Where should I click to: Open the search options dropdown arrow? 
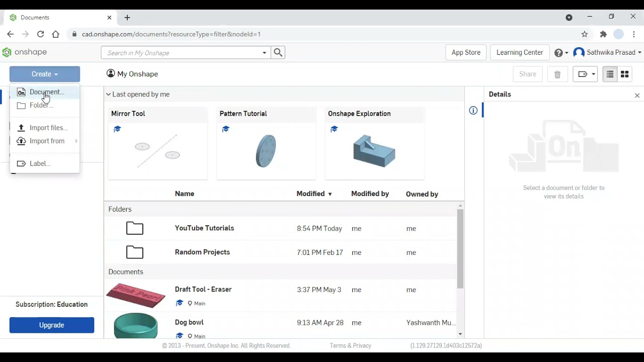(x=265, y=53)
